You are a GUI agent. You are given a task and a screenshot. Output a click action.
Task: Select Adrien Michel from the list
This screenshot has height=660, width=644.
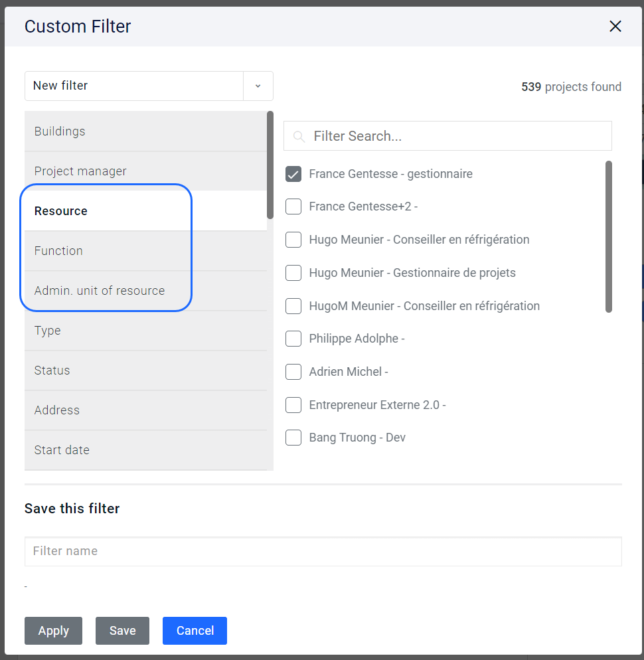(x=293, y=372)
